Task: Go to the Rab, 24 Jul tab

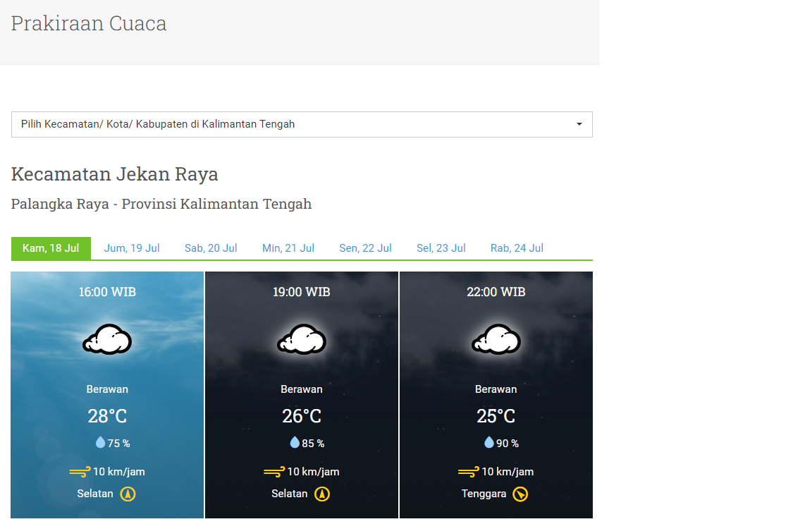Action: pyautogui.click(x=517, y=248)
